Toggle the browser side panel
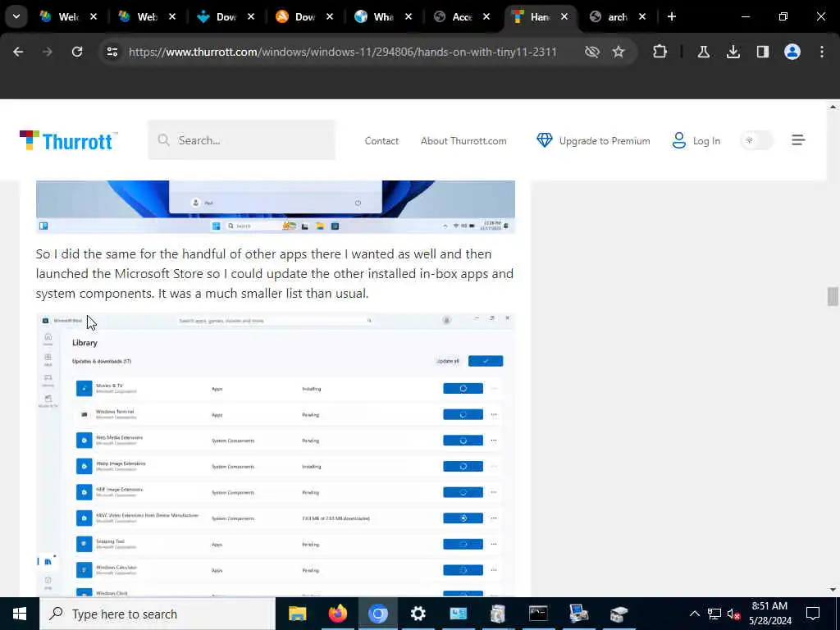 pos(763,52)
